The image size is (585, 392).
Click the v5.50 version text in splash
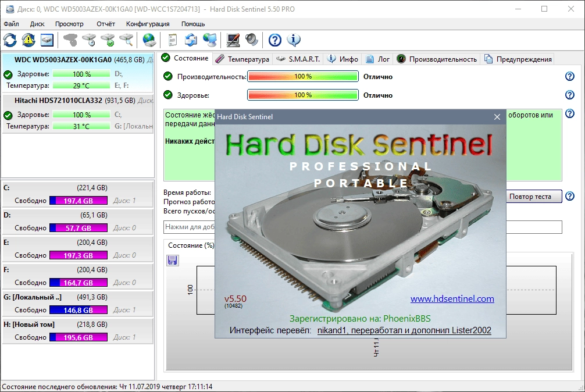pos(236,299)
